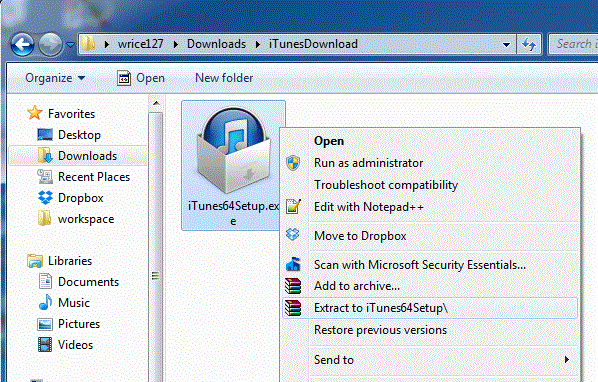Refresh the folder with the refresh icon
The width and height of the screenshot is (598, 382).
click(529, 44)
